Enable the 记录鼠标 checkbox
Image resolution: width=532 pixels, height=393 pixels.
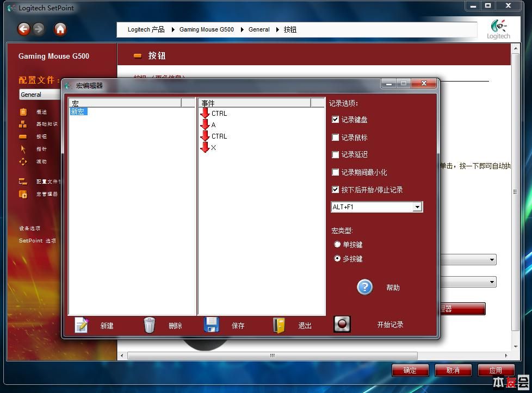pos(335,138)
